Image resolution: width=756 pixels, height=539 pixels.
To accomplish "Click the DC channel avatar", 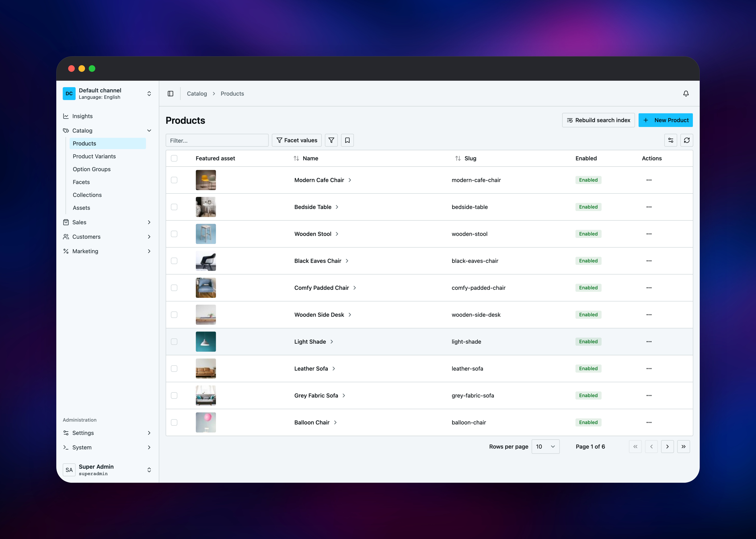I will [69, 94].
